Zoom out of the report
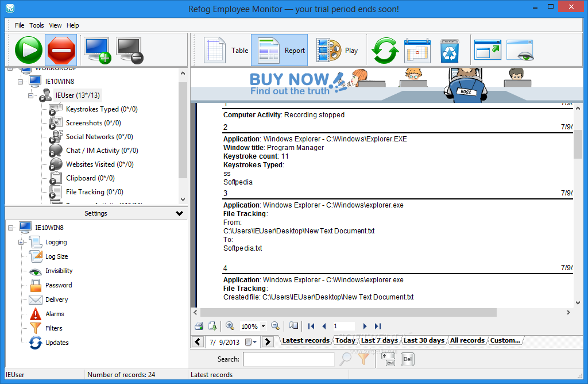Image resolution: width=588 pixels, height=384 pixels. click(x=275, y=326)
